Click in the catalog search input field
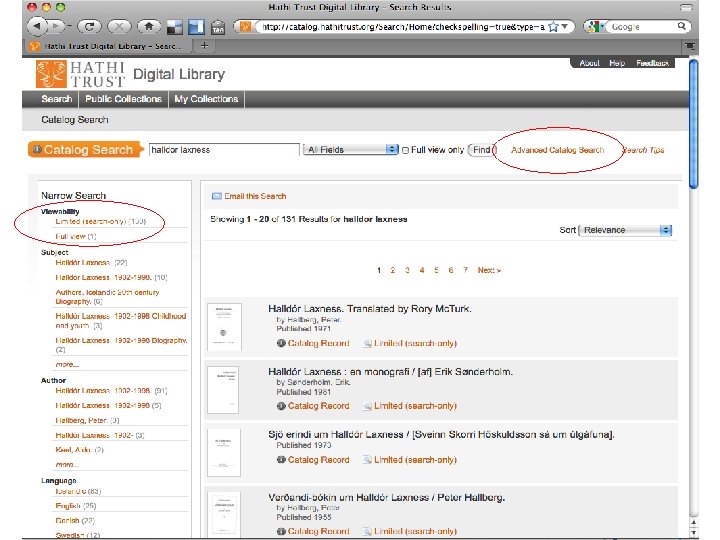 click(x=225, y=150)
